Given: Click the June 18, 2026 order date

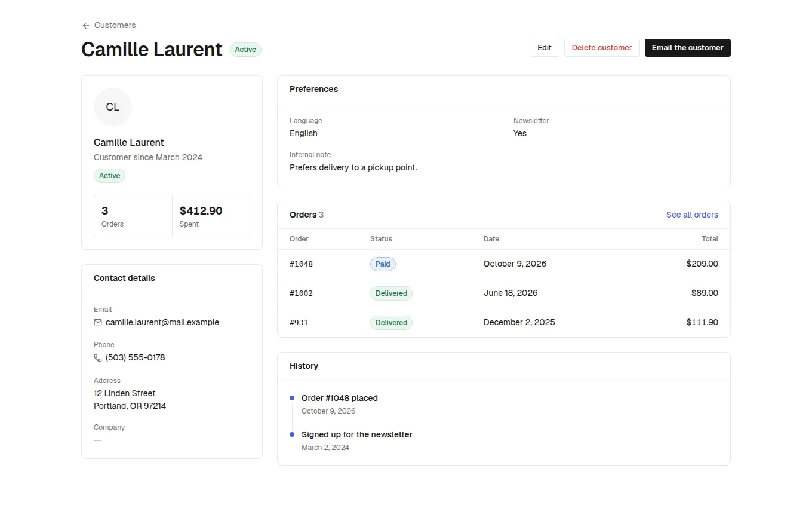Looking at the screenshot, I should click(510, 293).
